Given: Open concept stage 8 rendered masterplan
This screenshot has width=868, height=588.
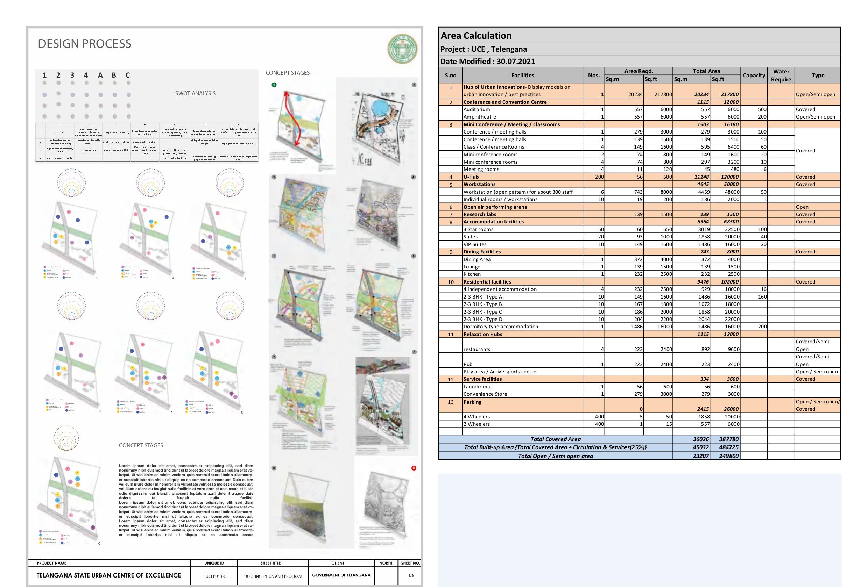Looking at the screenshot, I should 382,406.
